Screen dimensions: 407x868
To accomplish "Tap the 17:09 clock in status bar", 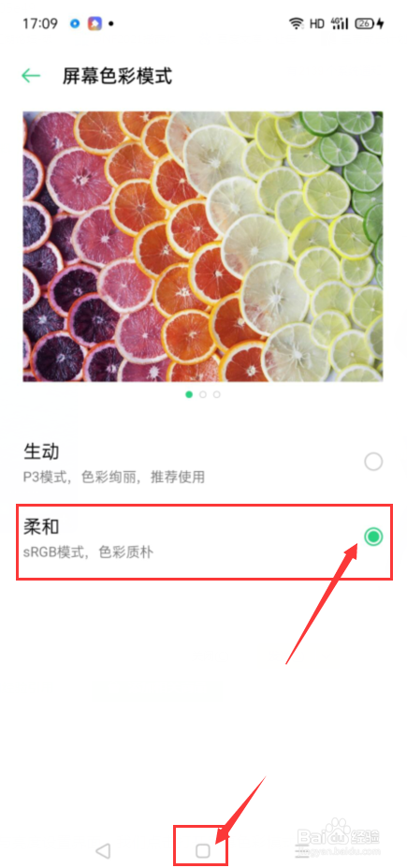I will 40,23.
